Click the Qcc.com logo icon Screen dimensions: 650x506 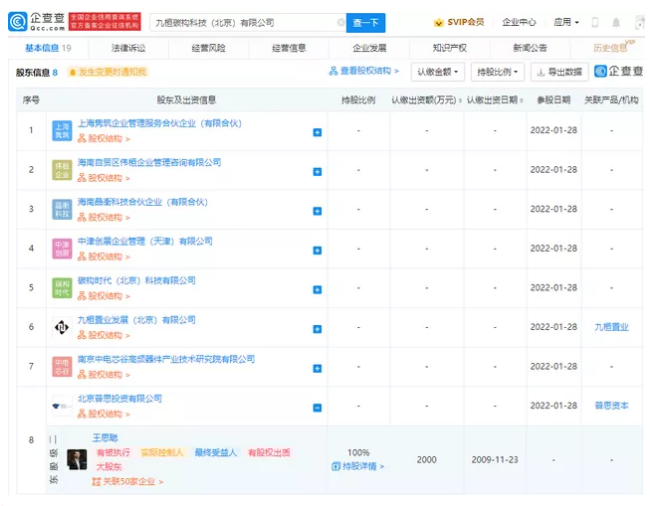click(17, 22)
